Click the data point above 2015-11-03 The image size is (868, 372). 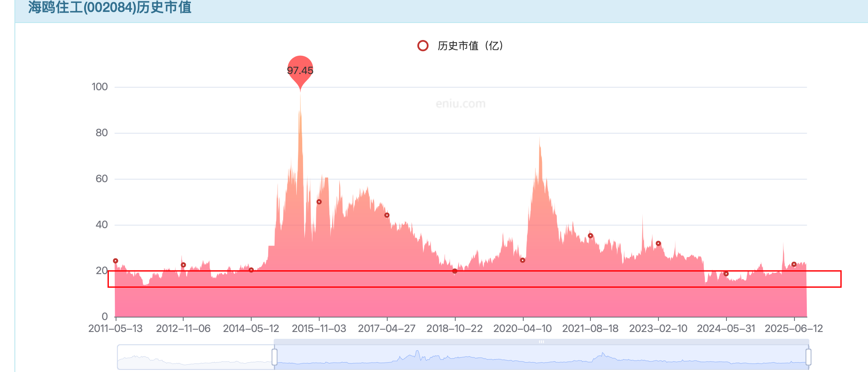(x=319, y=202)
